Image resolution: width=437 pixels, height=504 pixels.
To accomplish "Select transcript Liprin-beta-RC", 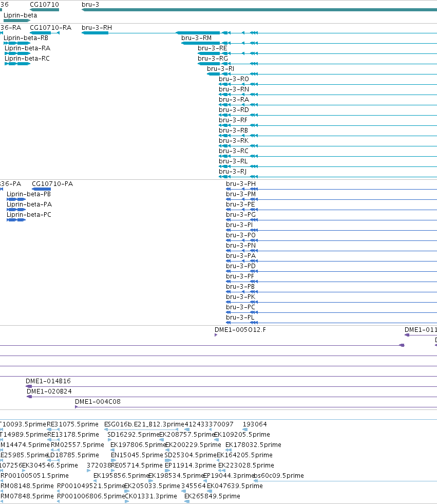I will coord(27,59).
